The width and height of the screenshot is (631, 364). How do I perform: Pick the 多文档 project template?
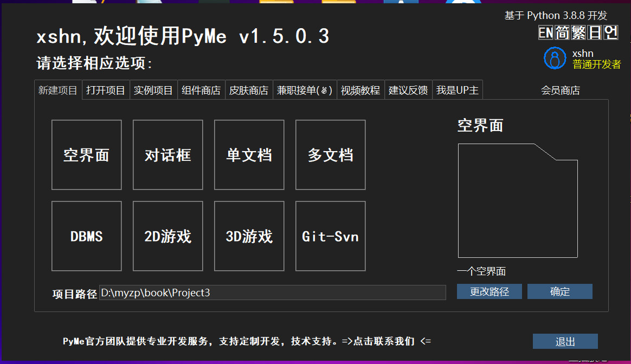click(330, 155)
